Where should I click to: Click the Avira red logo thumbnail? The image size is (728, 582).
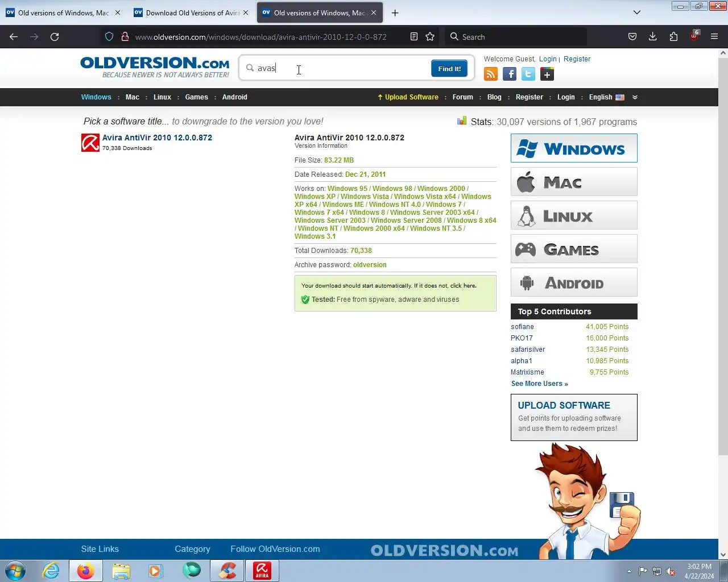pos(90,143)
